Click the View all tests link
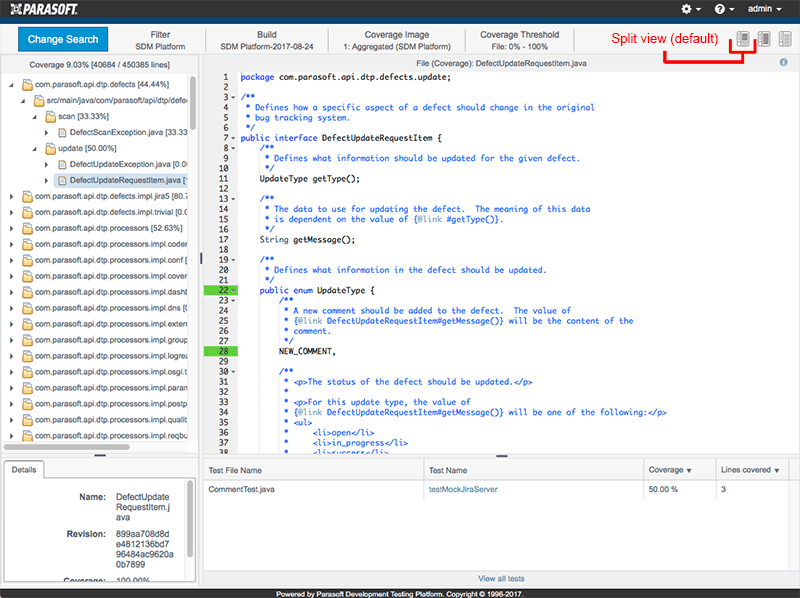Screen dimensions: 800x598 coord(501,579)
